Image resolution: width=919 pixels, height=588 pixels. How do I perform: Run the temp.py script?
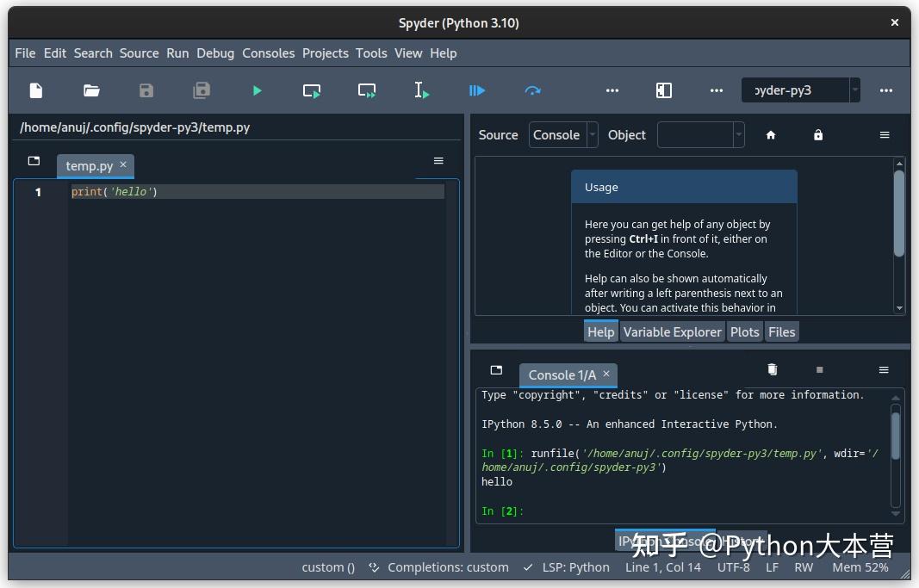point(256,90)
